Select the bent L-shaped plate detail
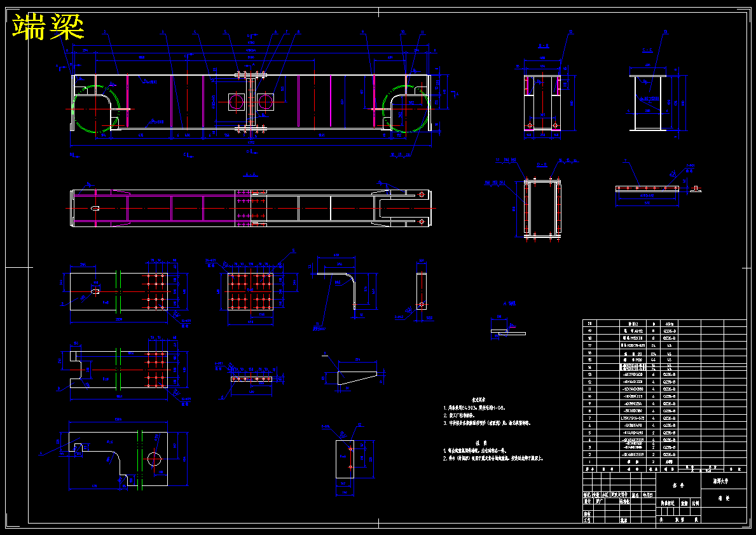Viewport: 756px width, 535px height. coord(338,291)
